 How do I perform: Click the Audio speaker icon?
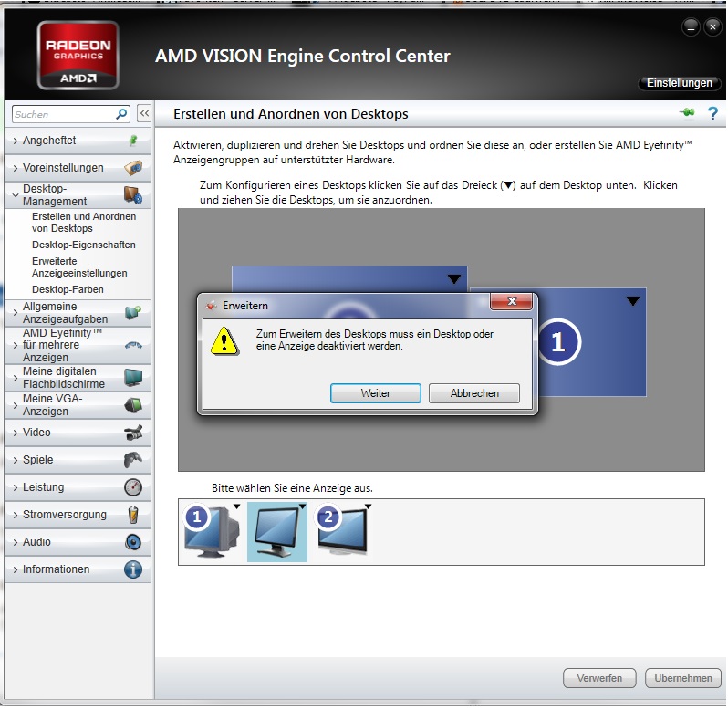(x=133, y=542)
